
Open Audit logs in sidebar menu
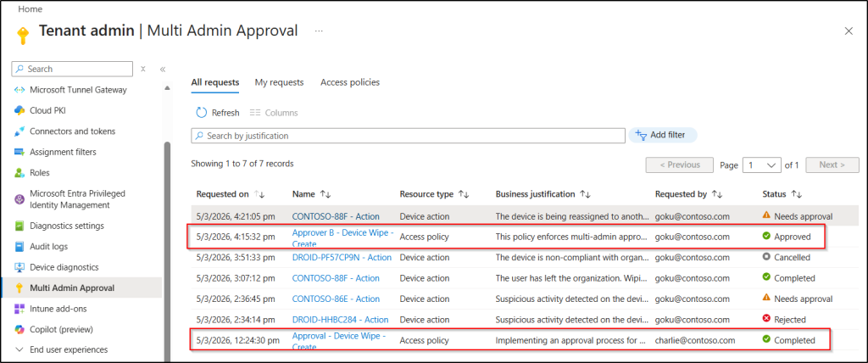48,246
